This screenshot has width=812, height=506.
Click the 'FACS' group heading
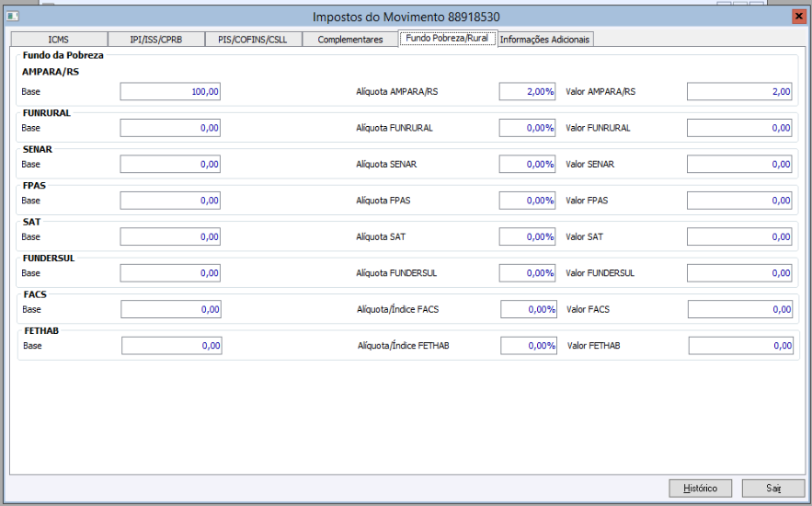35,294
